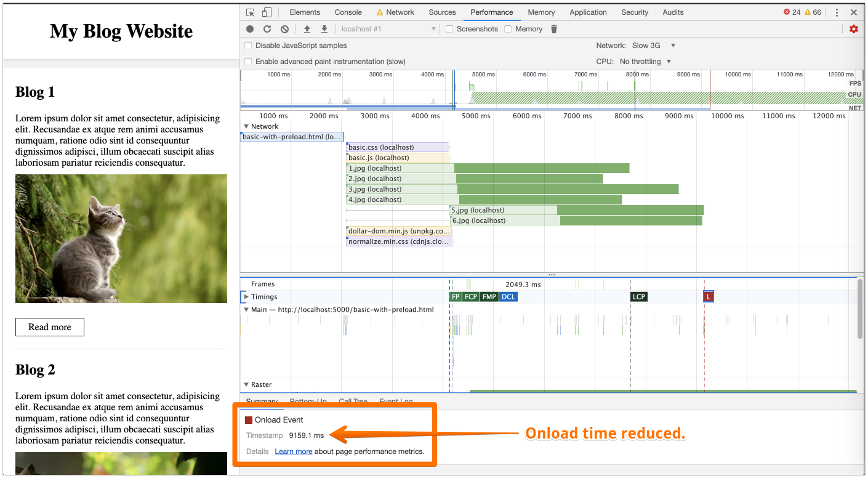The height and width of the screenshot is (478, 868).
Task: Open the Network throttling Slow 3G dropdown
Action: [654, 46]
